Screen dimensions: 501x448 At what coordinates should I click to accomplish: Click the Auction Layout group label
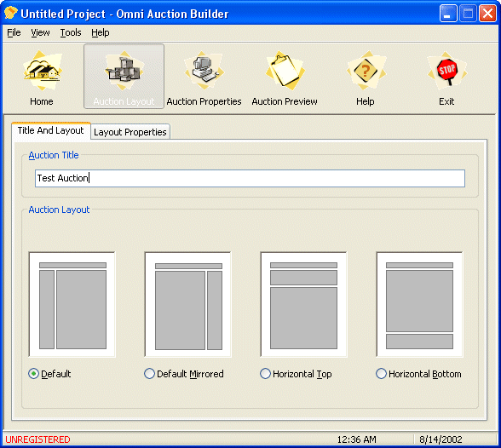[59, 210]
